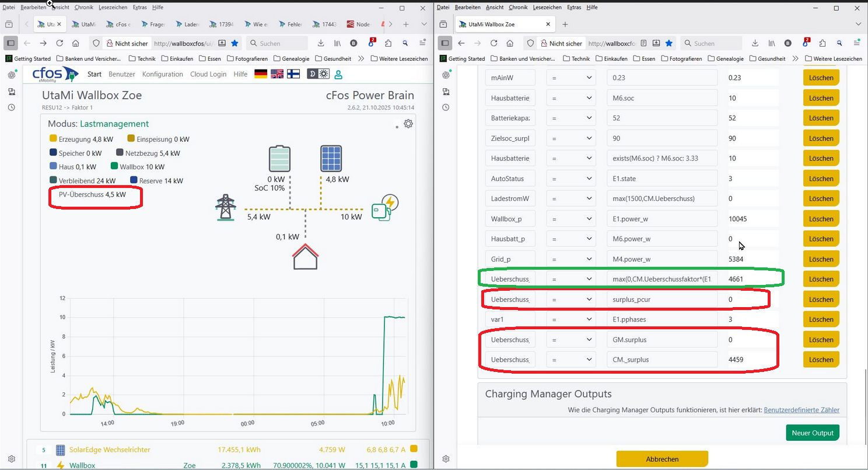Click the wallbox charger icon in diagram

tap(386, 207)
